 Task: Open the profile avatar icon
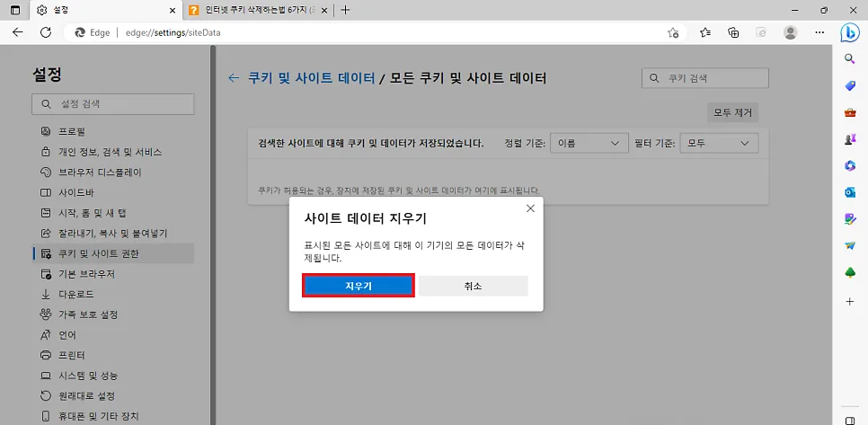coord(791,32)
